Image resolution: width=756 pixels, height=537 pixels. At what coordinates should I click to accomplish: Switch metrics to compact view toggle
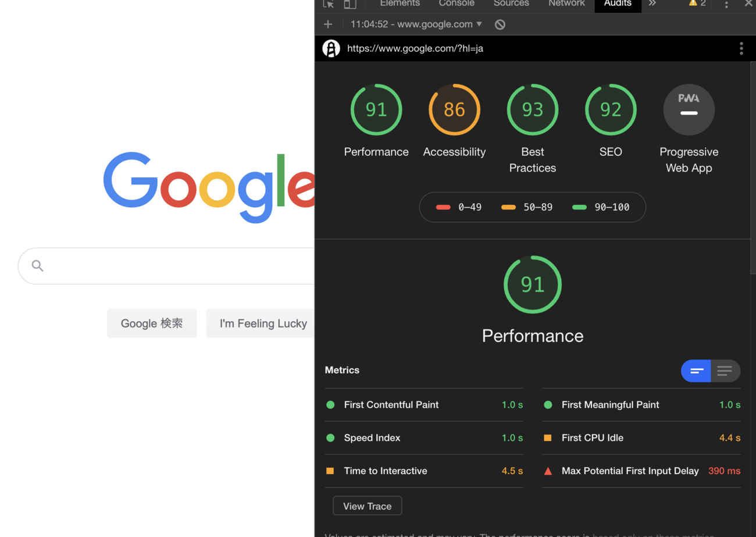[696, 371]
